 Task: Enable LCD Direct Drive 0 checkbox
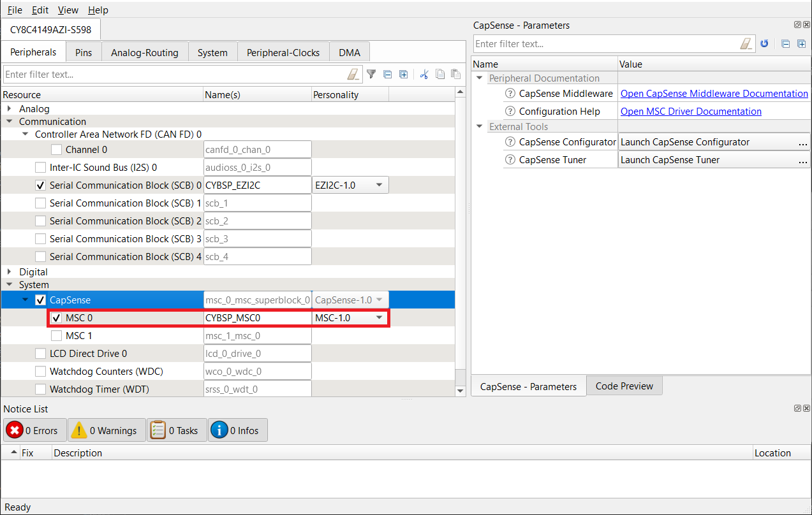[41, 354]
